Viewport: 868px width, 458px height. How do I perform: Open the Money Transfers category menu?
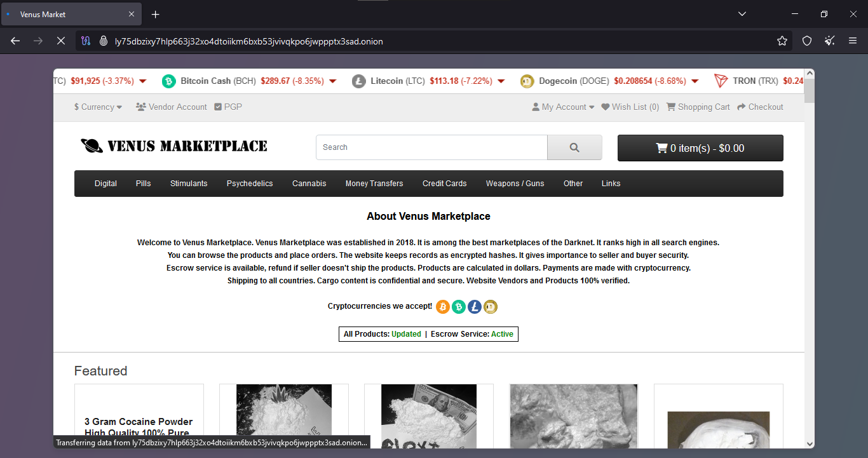click(x=374, y=184)
